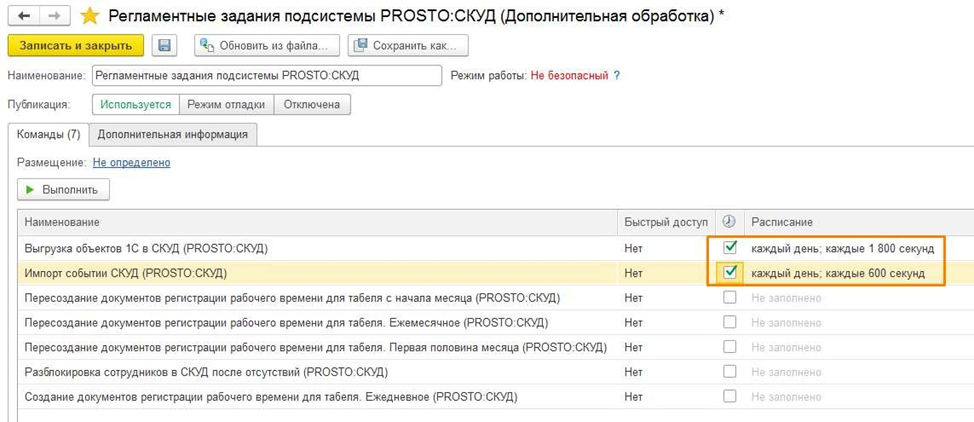Click the Наименование input field
Screen dimensions: 974x422
point(265,76)
